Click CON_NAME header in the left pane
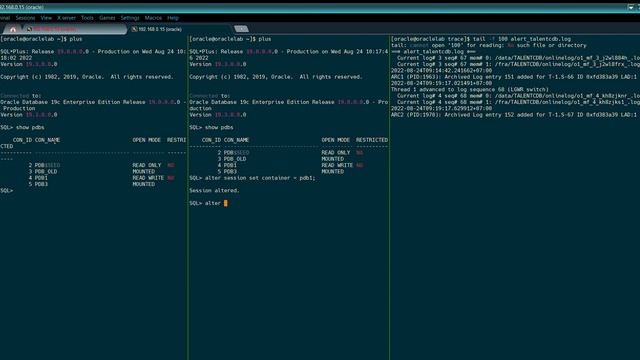This screenshot has width=640, height=360. pos(47,140)
